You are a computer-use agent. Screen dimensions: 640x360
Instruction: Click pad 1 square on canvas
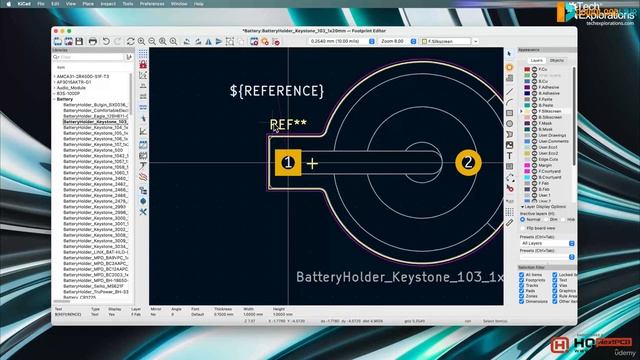(288, 162)
